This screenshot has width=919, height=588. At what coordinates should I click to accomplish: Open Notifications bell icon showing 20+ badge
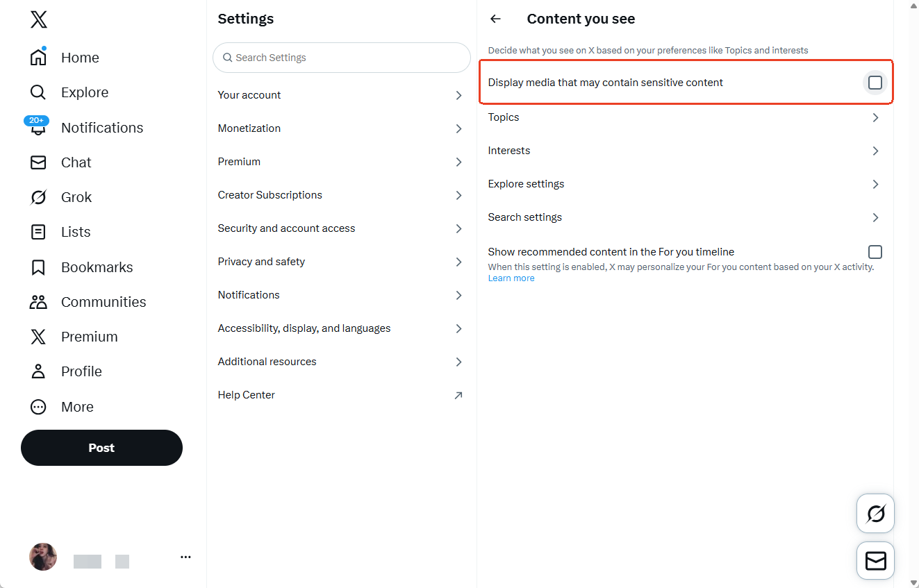point(38,128)
